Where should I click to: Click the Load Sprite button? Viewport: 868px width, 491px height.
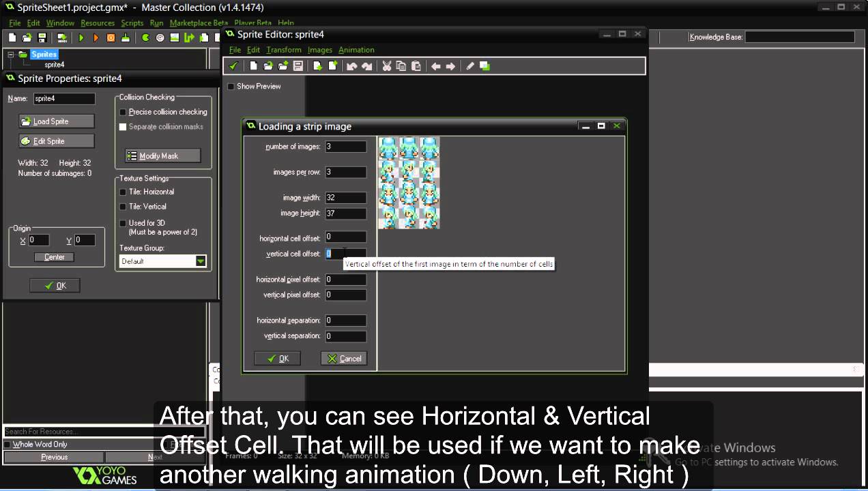[57, 121]
